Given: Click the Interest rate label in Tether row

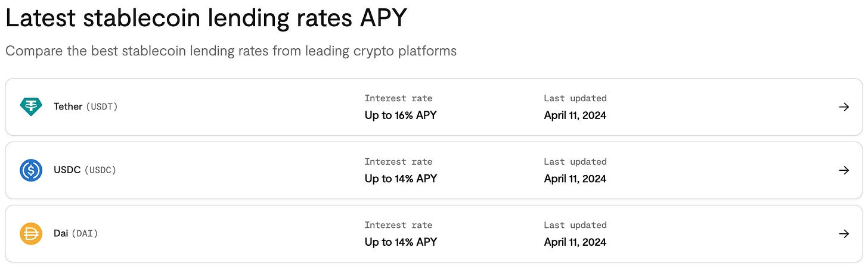Looking at the screenshot, I should tap(399, 98).
